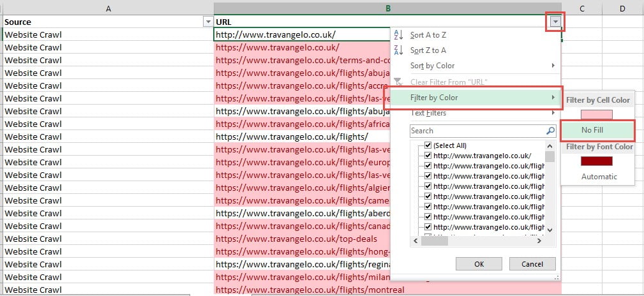Select the flights/algier URL cell
The width and height of the screenshot is (644, 296).
point(303,187)
